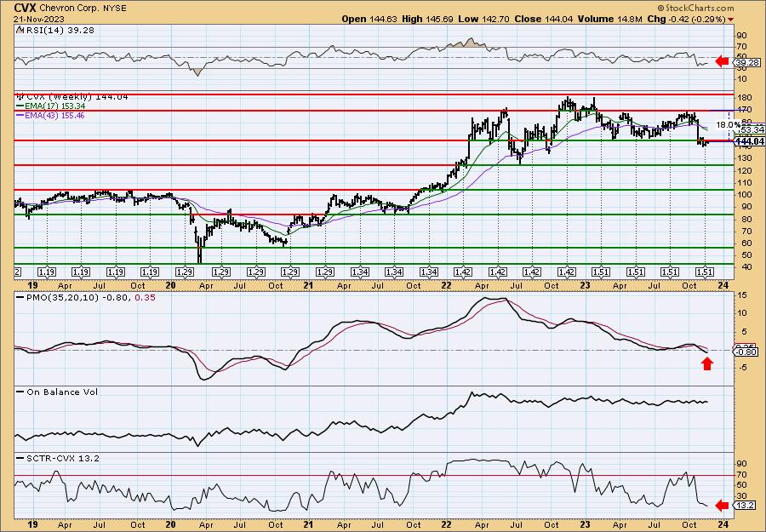Click the NYSE exchange label

[113, 8]
